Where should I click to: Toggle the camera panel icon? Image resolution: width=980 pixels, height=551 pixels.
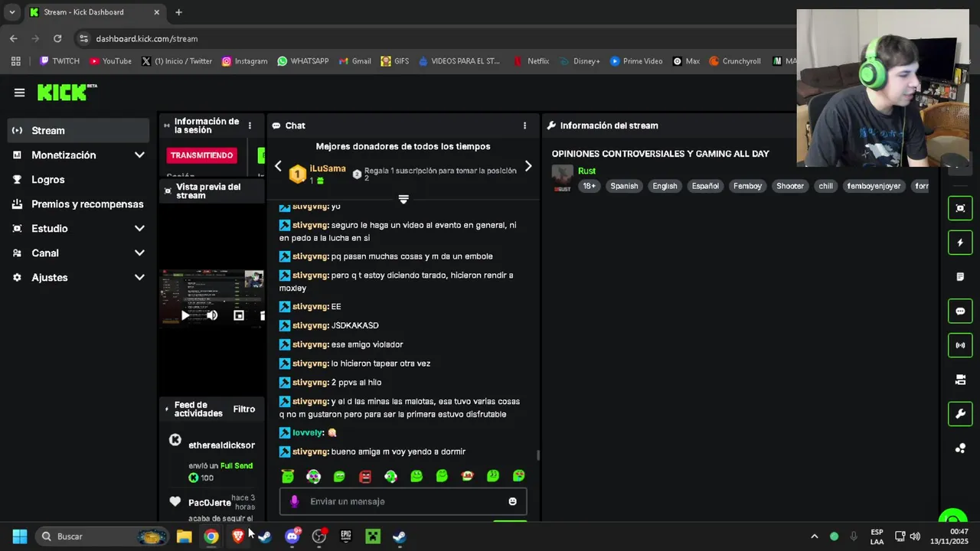[x=960, y=380]
